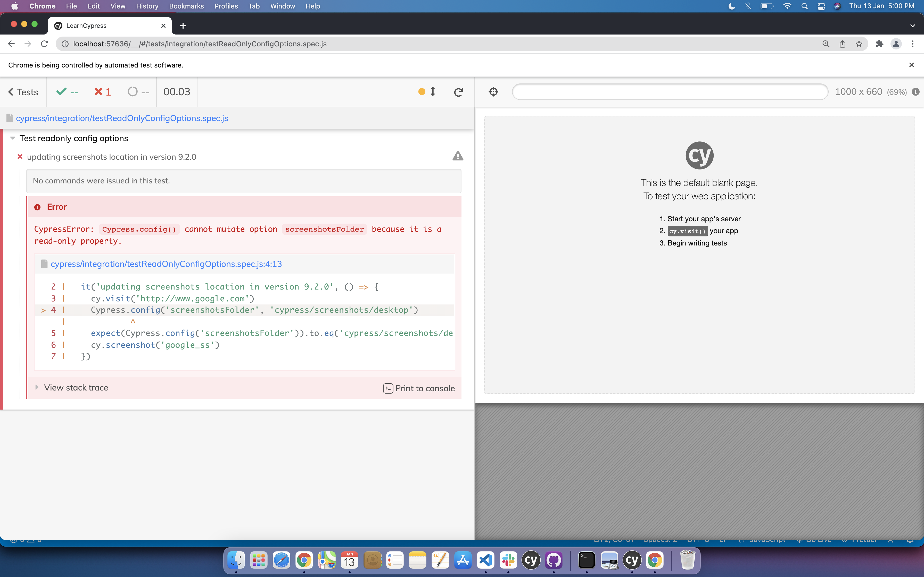The height and width of the screenshot is (577, 924).
Task: Click the Print to console button
Action: click(x=419, y=388)
